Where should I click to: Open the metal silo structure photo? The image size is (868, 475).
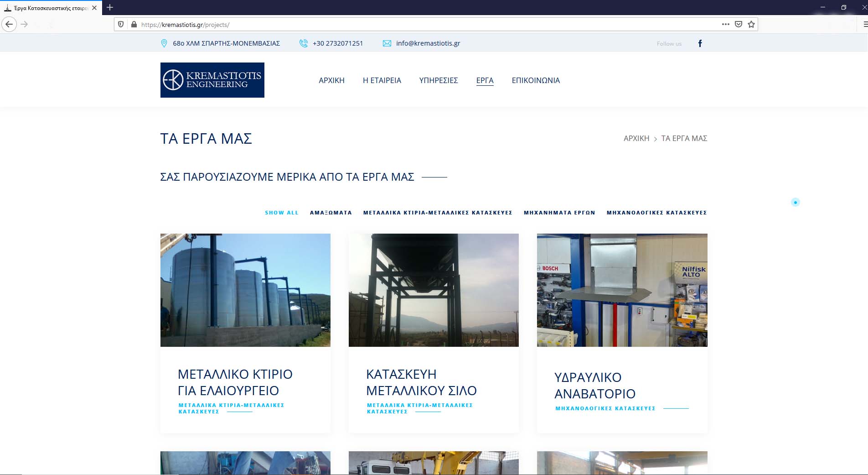(434, 290)
